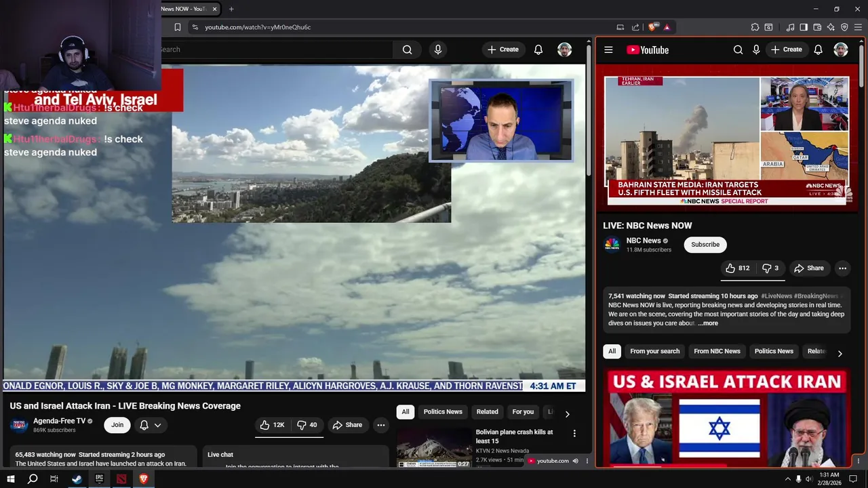868x488 pixels.
Task: Start voice search in left YouTube pane
Action: point(438,49)
